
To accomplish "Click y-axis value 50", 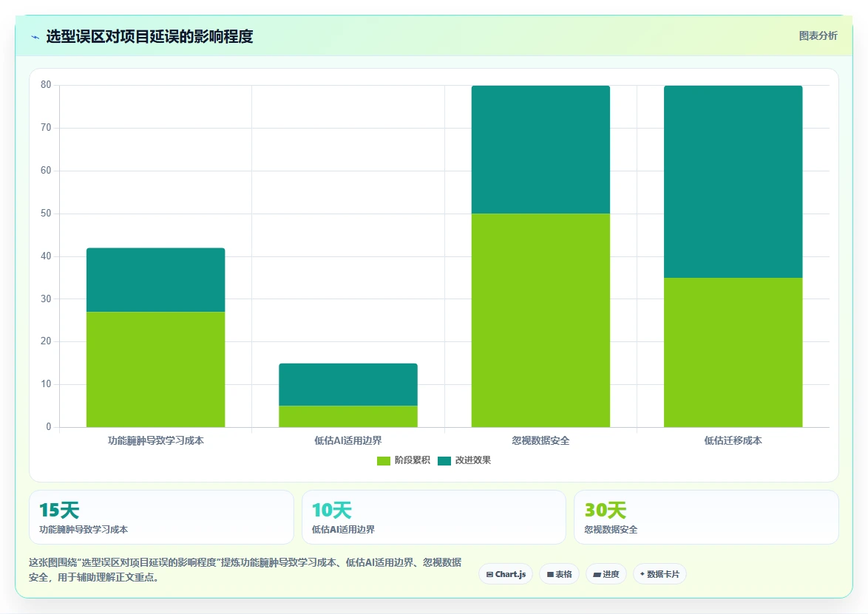I will click(x=46, y=213).
